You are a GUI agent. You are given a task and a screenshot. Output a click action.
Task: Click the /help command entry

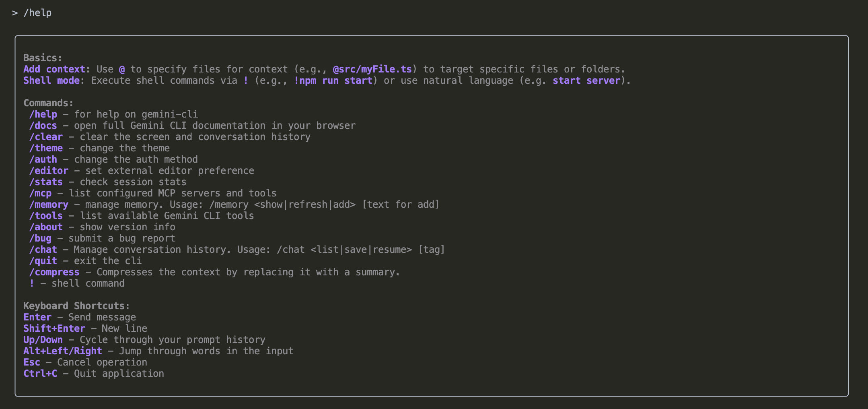(x=43, y=114)
